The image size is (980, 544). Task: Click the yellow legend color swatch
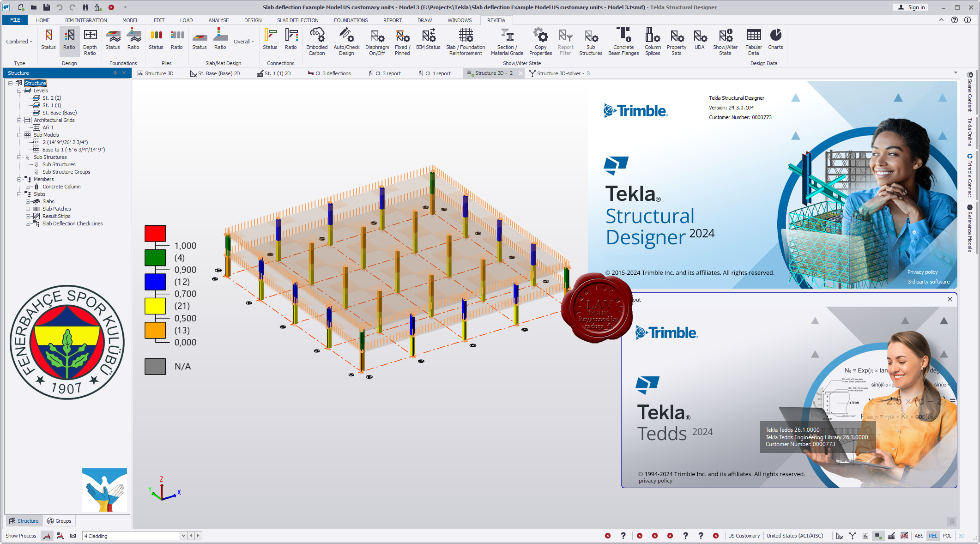(155, 306)
